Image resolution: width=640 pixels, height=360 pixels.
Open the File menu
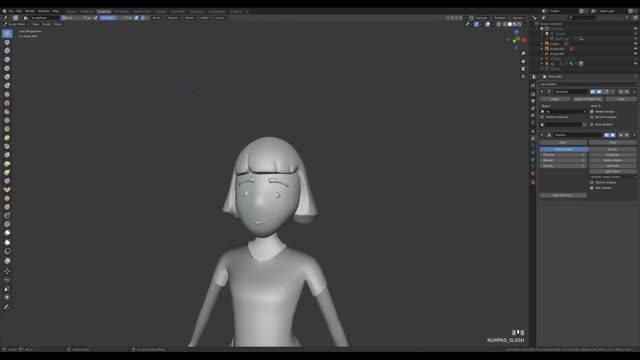click(11, 11)
